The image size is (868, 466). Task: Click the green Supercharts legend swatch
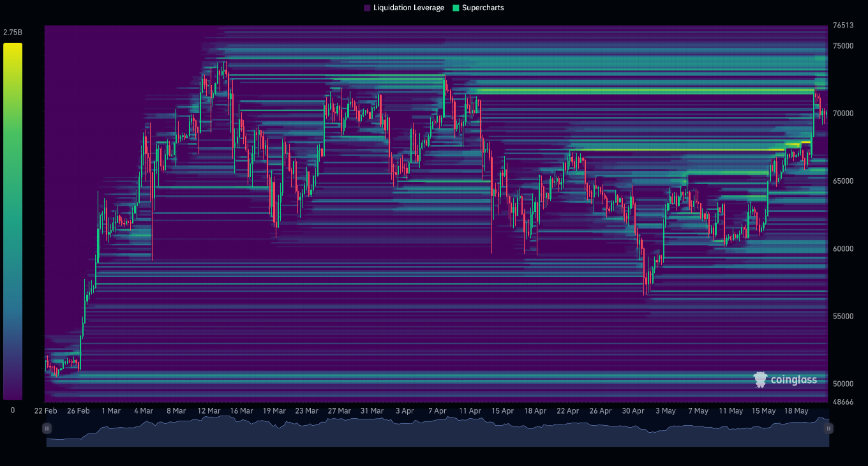point(456,8)
